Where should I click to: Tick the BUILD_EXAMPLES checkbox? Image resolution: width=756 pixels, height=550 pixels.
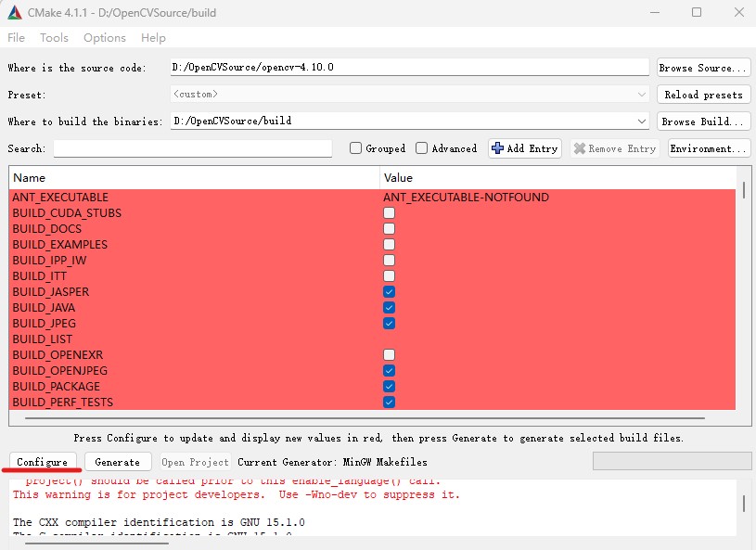click(x=389, y=244)
